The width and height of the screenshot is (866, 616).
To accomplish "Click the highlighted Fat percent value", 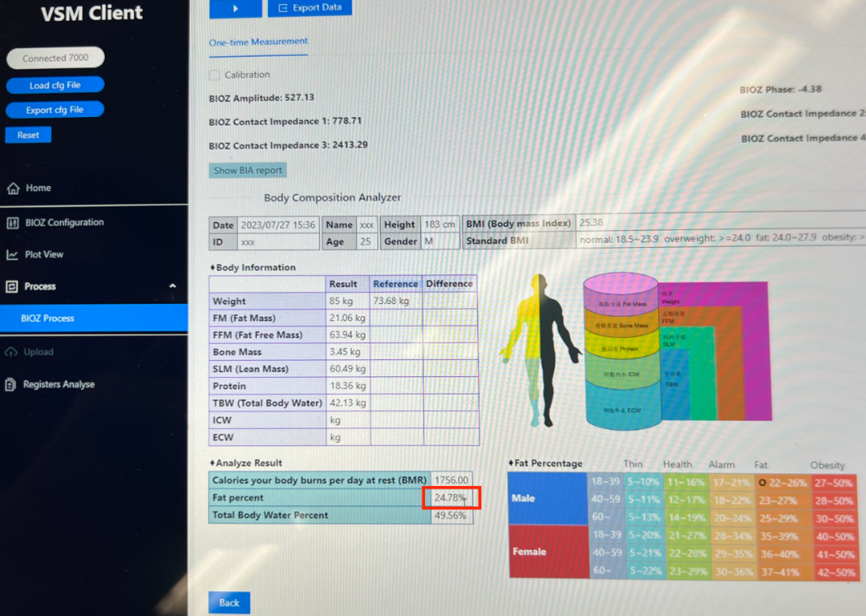I will coord(451,498).
